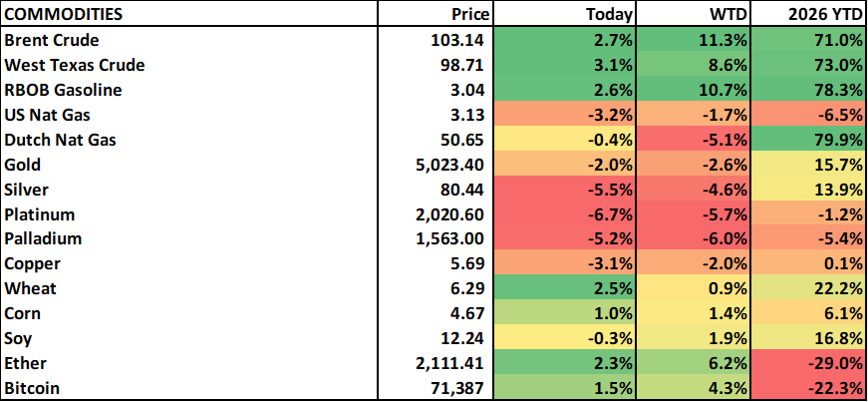The height and width of the screenshot is (402, 868).
Task: Click the Wheat 22.2% cell
Action: point(807,288)
